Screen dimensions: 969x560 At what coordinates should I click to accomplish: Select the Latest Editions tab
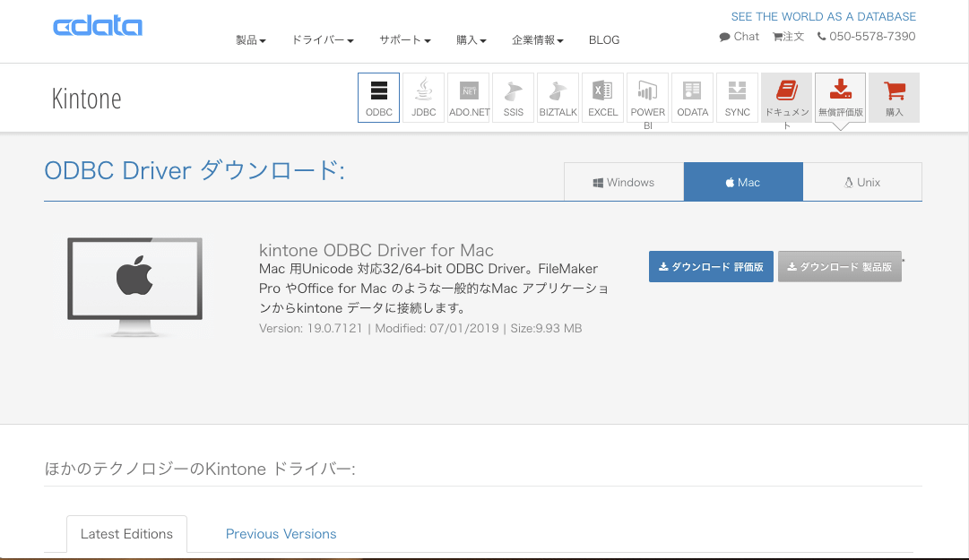pyautogui.click(x=126, y=534)
